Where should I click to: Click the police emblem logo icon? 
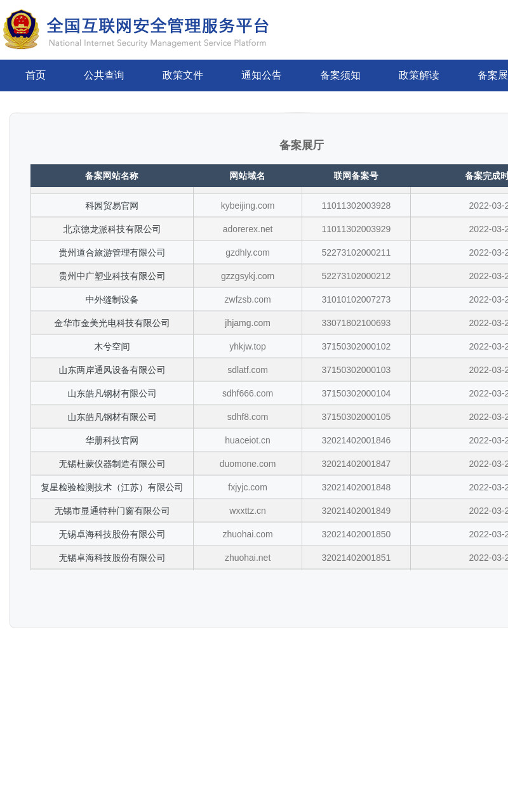(x=21, y=29)
